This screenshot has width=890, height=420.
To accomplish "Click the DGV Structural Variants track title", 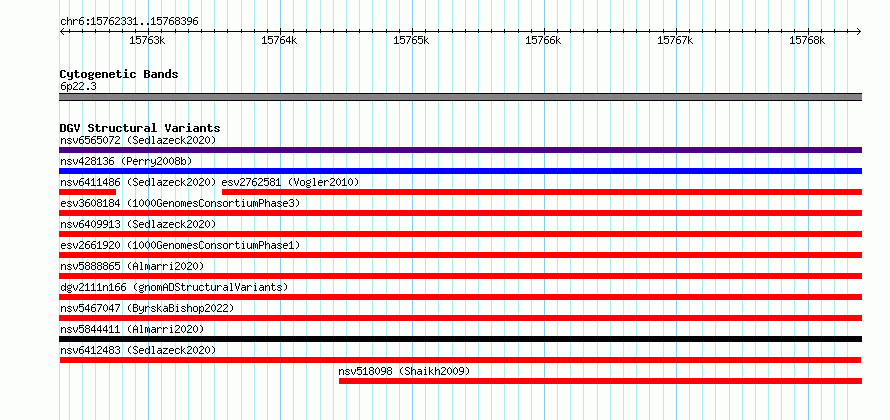I will click(140, 128).
